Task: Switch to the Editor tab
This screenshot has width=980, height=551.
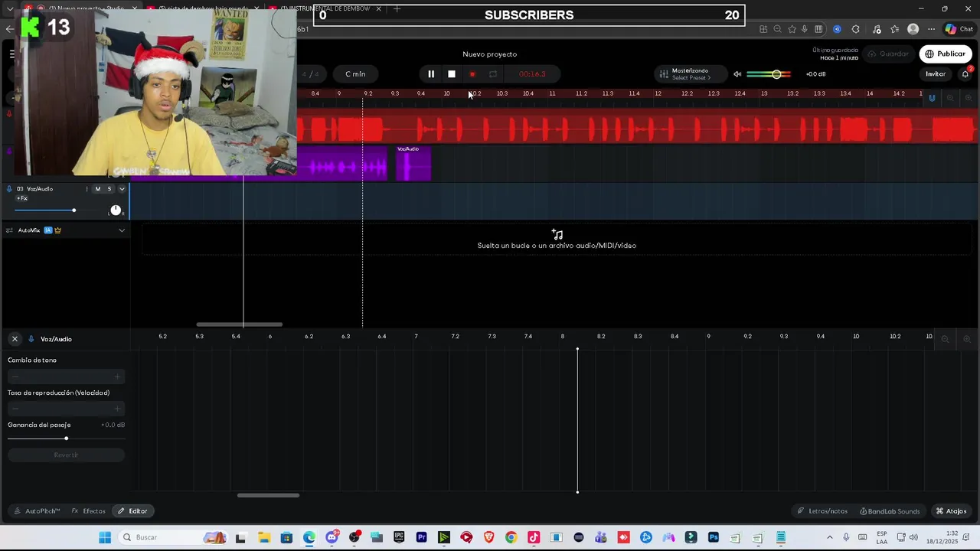Action: [x=132, y=511]
